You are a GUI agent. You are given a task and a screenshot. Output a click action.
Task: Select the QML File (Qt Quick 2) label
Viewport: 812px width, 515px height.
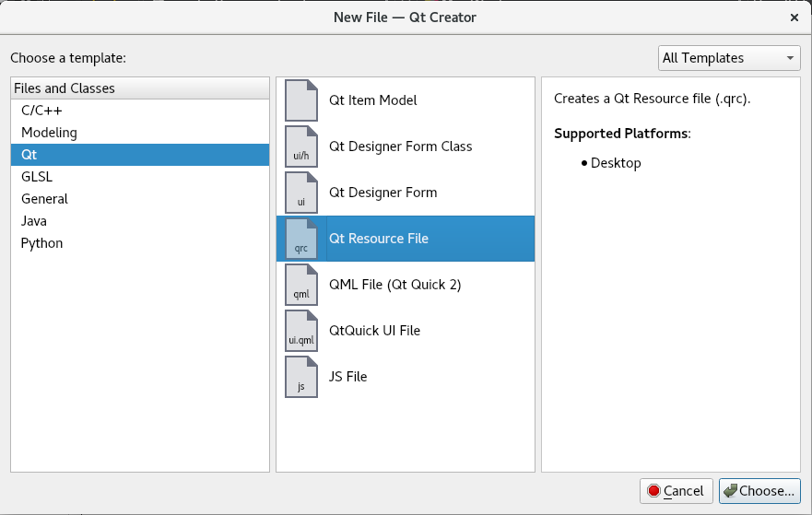coord(394,285)
